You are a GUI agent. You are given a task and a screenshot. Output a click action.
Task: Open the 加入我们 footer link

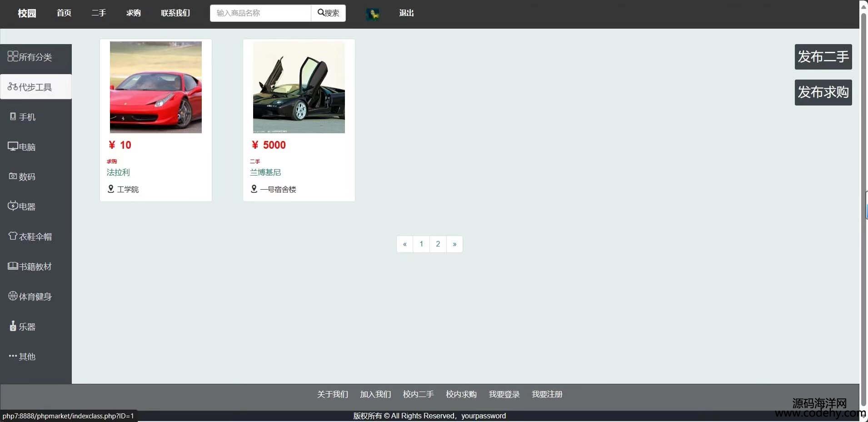[x=376, y=394]
